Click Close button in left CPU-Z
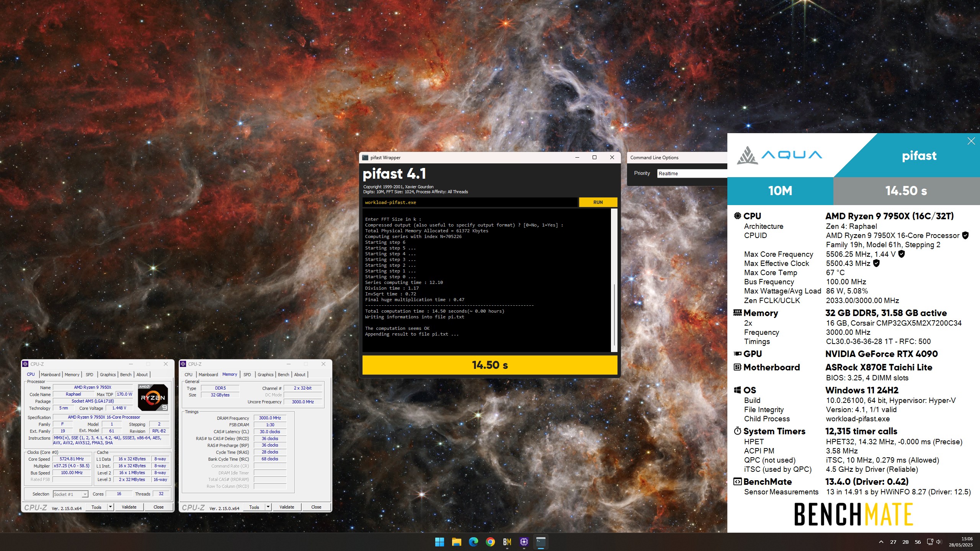The width and height of the screenshot is (980, 551). [x=158, y=507]
